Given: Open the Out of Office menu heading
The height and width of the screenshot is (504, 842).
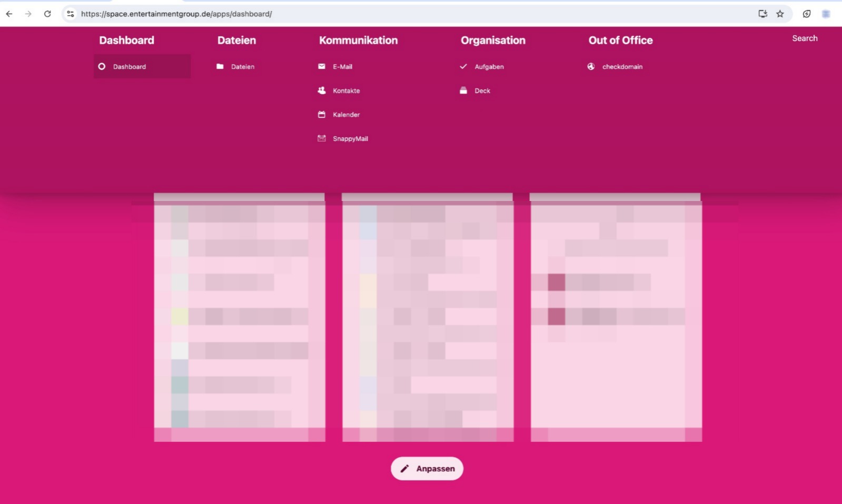Looking at the screenshot, I should (620, 40).
